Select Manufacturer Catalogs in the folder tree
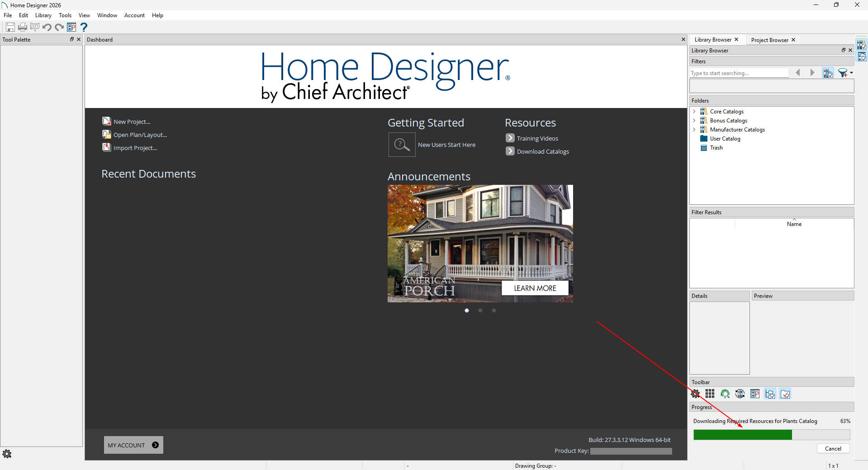The image size is (868, 470). 737,130
